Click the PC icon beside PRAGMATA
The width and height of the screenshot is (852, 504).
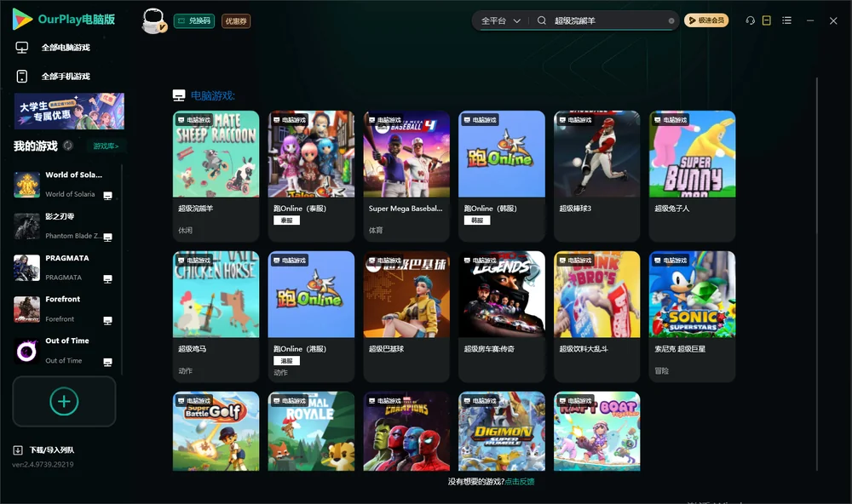coord(107,279)
